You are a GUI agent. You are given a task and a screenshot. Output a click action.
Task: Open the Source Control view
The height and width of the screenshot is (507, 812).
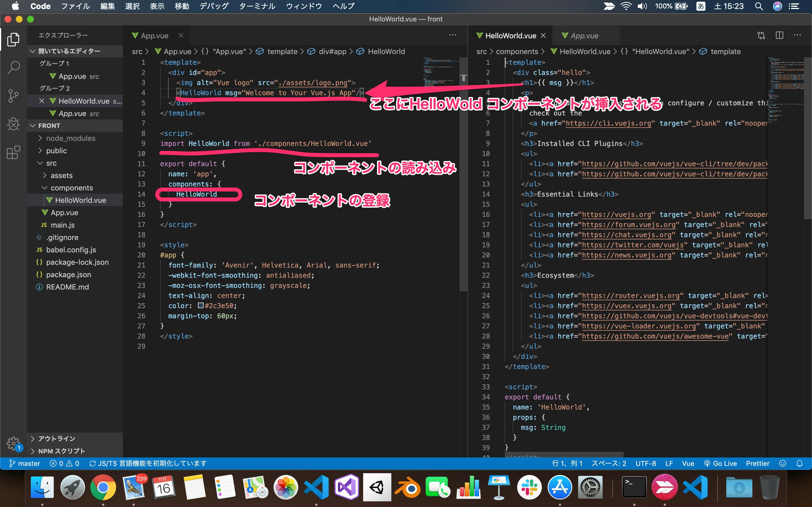tap(14, 96)
